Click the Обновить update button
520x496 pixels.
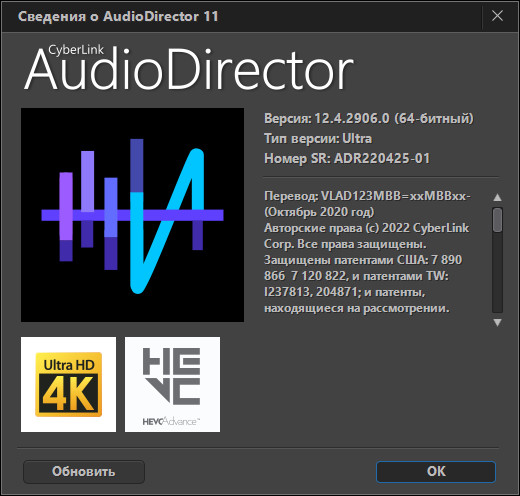click(x=84, y=471)
